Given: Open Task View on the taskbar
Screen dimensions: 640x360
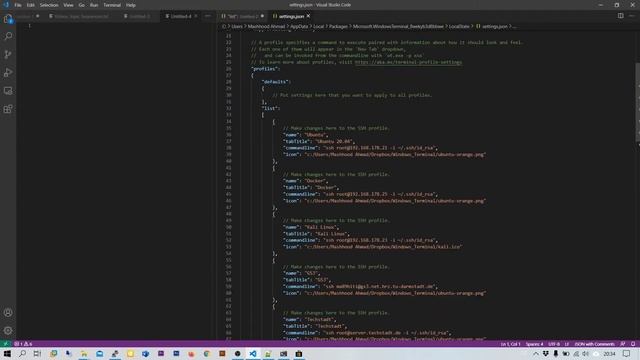Looking at the screenshot, I should tap(38, 354).
